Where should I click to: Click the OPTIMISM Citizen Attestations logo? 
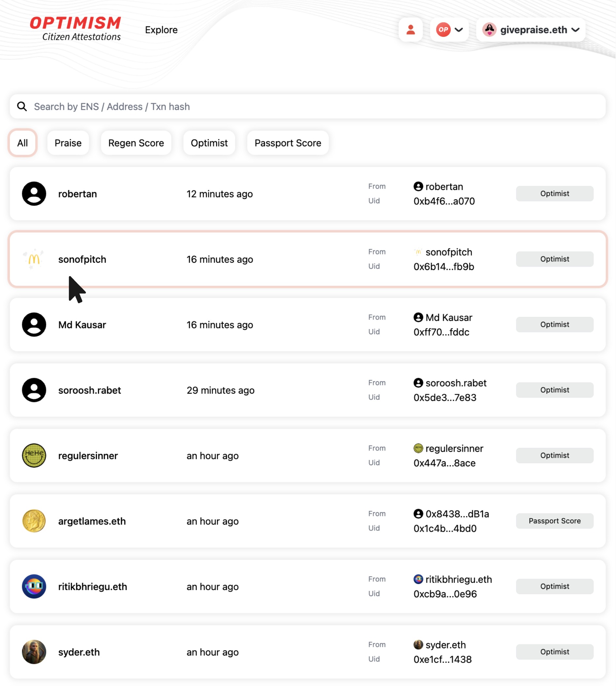tap(75, 29)
